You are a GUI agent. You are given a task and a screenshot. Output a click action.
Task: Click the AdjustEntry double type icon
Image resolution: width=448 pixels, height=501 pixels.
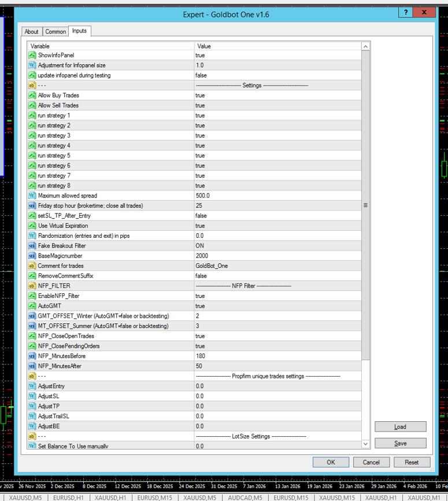click(32, 386)
